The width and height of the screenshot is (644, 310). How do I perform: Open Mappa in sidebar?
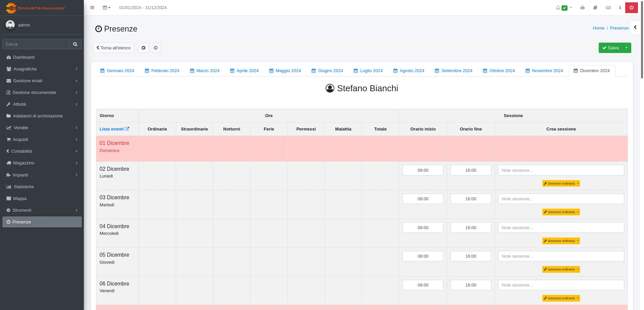point(42,198)
